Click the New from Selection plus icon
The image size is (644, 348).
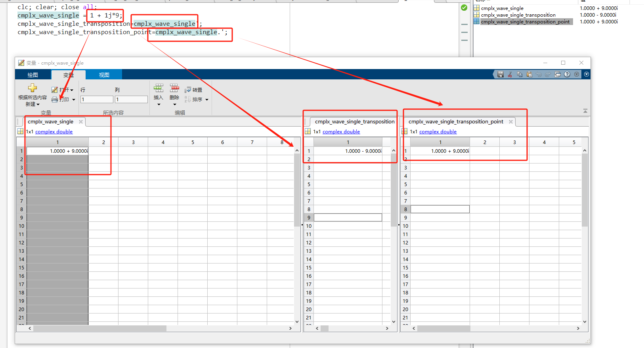[32, 88]
